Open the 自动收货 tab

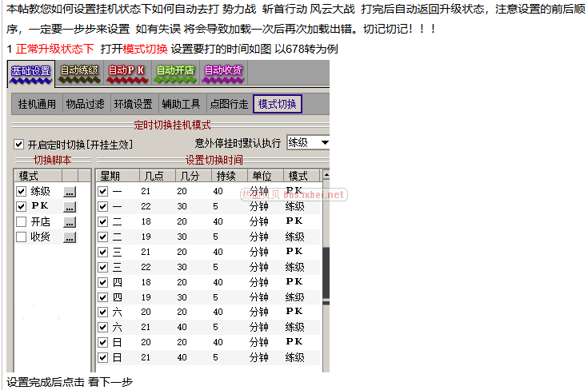[x=222, y=72]
